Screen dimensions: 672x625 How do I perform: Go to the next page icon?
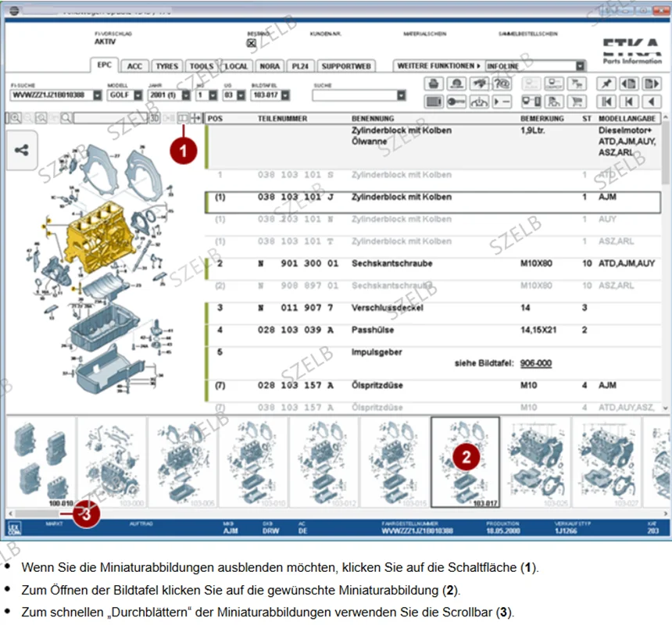coord(652,84)
